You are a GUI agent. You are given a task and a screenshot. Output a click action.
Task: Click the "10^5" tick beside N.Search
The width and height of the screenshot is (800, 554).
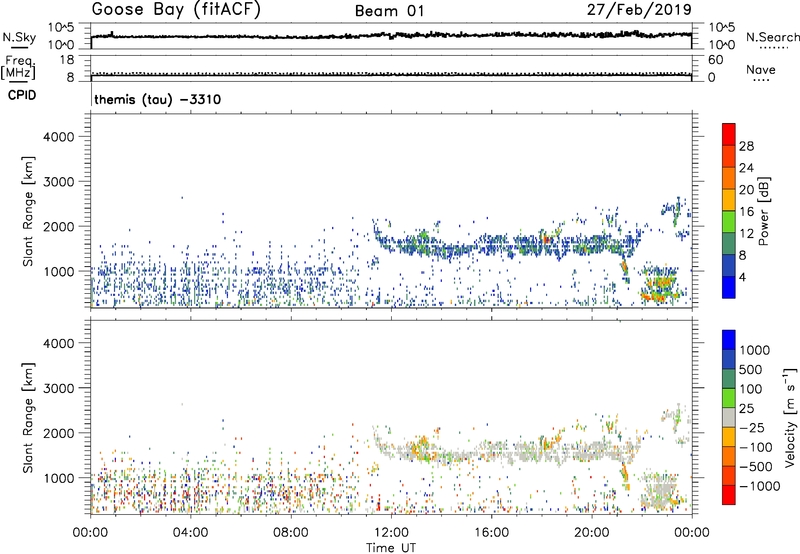721,28
